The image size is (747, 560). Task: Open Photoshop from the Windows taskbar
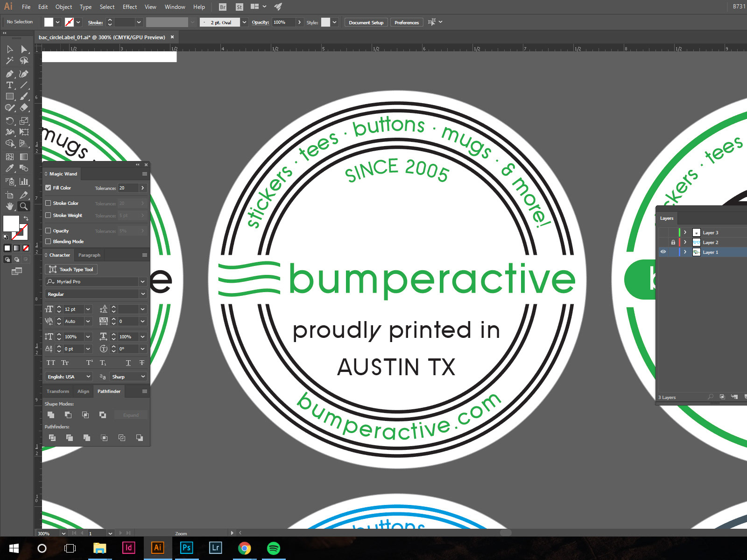(x=186, y=548)
